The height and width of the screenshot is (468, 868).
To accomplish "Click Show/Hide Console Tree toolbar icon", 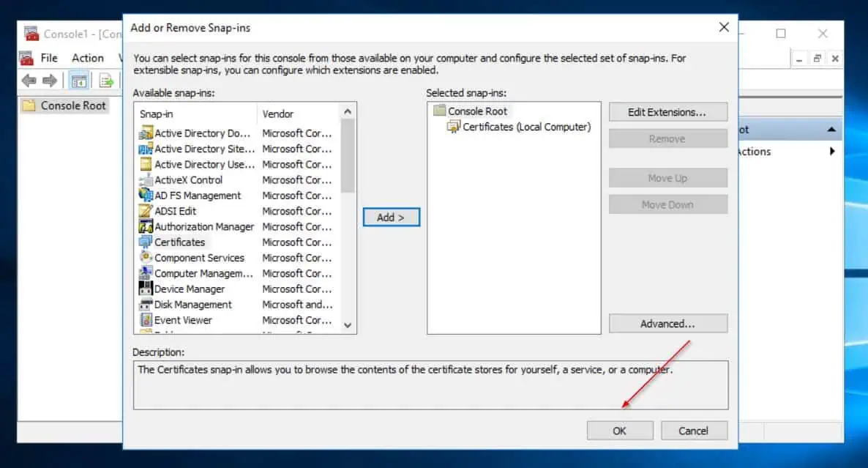I will tap(79, 81).
